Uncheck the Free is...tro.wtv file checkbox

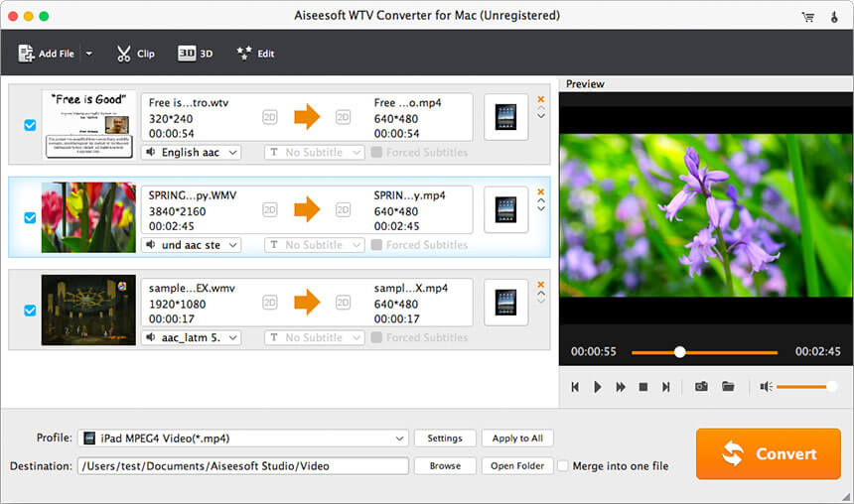pos(30,125)
